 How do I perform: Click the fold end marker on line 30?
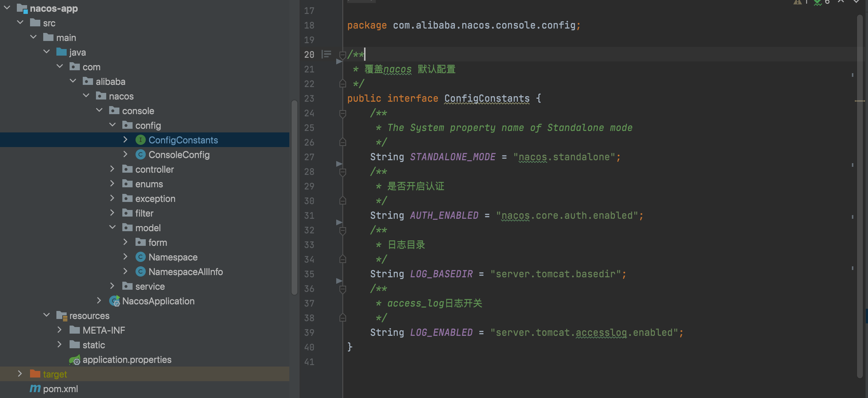point(343,201)
